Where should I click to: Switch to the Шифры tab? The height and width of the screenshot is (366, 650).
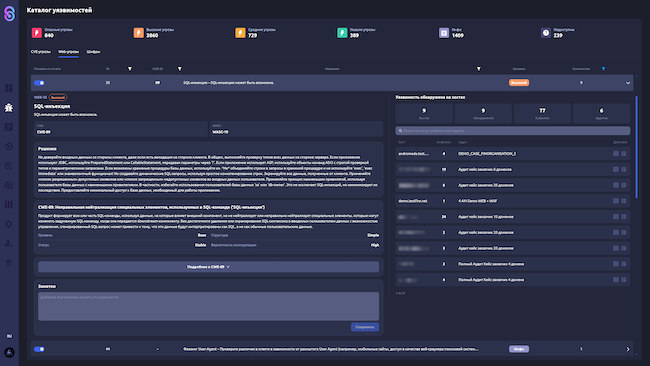click(x=93, y=52)
